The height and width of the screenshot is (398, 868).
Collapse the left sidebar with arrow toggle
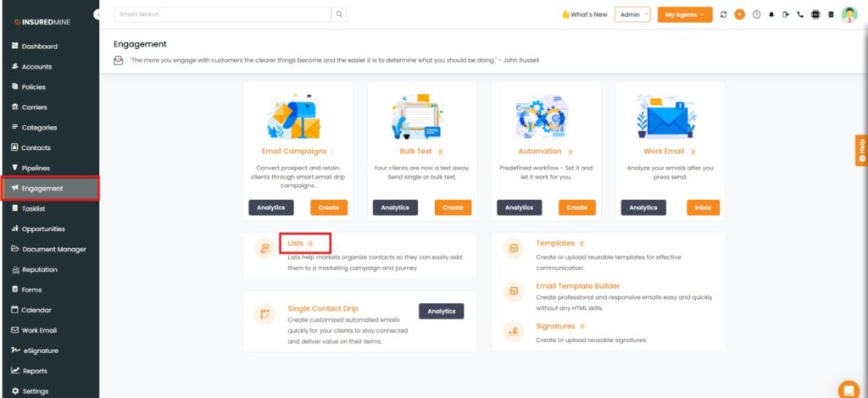(x=97, y=14)
